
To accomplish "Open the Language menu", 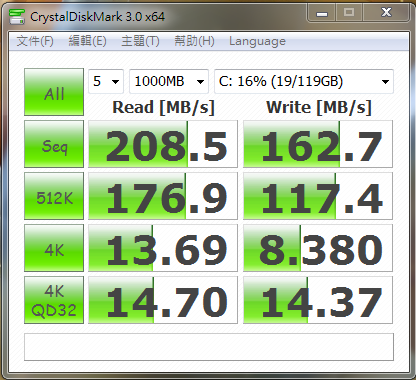I will [257, 41].
